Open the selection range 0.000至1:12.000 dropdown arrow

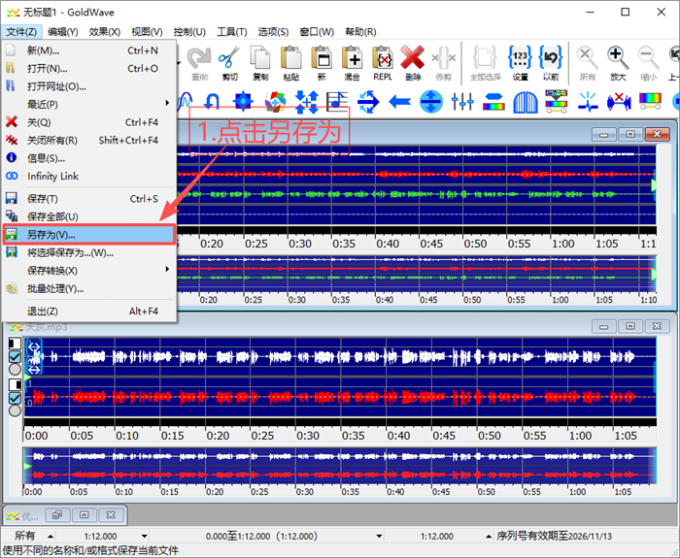coord(379,536)
